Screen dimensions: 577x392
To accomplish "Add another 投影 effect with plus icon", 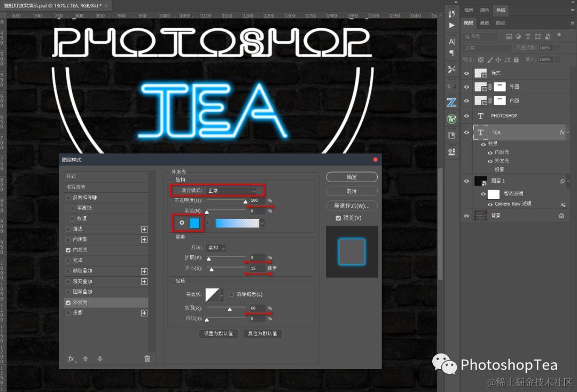I will tap(144, 313).
